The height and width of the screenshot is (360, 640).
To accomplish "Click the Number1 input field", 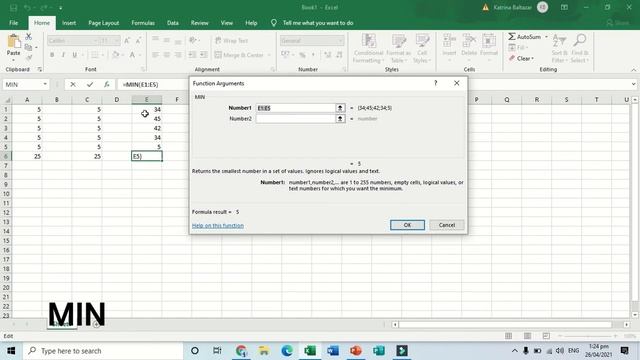I will [x=296, y=108].
